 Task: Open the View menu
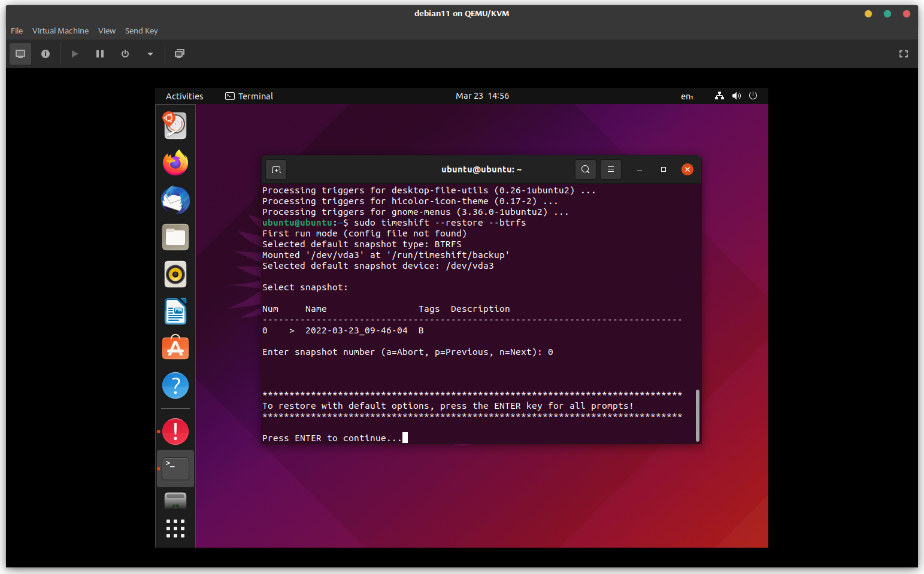(x=107, y=31)
